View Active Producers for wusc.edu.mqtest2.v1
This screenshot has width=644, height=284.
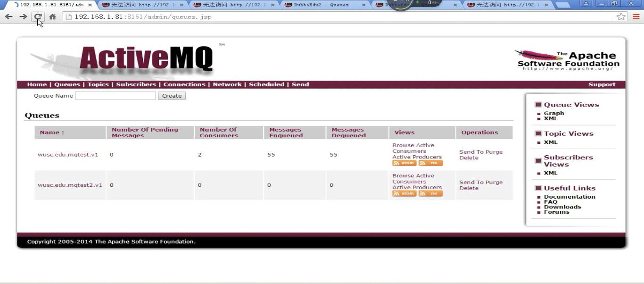(x=417, y=187)
